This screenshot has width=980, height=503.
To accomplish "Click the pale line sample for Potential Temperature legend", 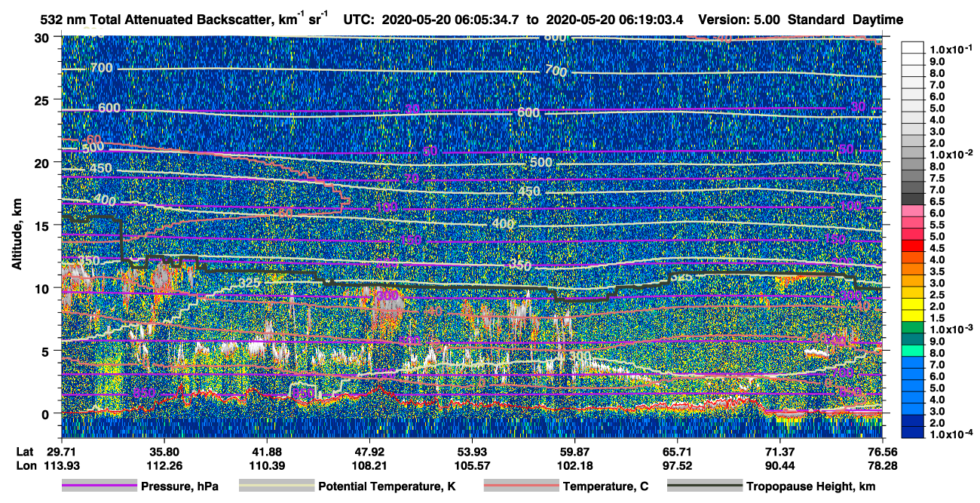I will coord(277,486).
